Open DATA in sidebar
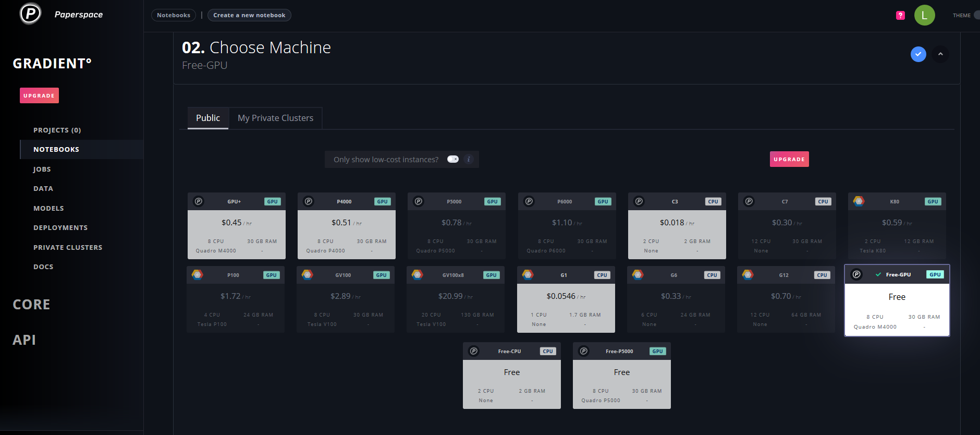This screenshot has height=435, width=980. point(43,188)
